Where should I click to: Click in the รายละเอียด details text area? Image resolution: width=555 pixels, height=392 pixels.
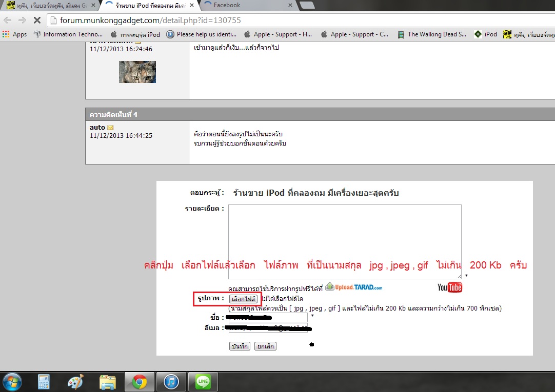345,241
